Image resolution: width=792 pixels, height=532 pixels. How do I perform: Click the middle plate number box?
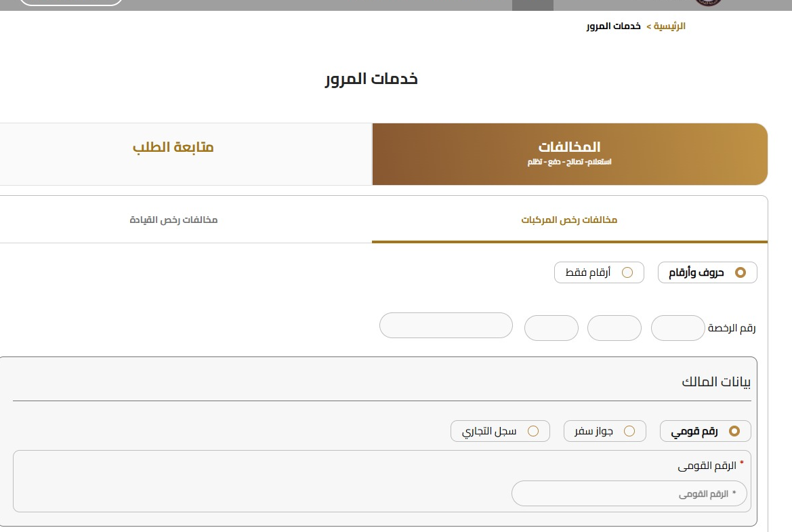[614, 327]
